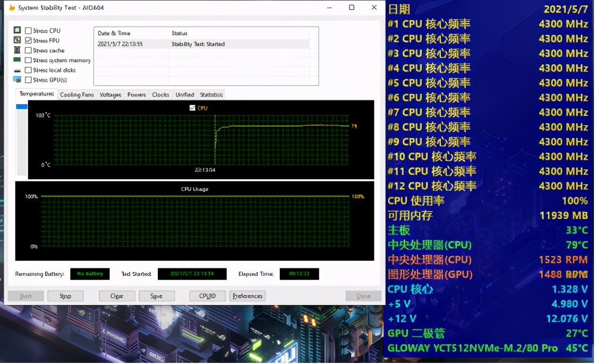The image size is (595, 364).
Task: Switch to the Clocks tab
Action: coord(161,94)
